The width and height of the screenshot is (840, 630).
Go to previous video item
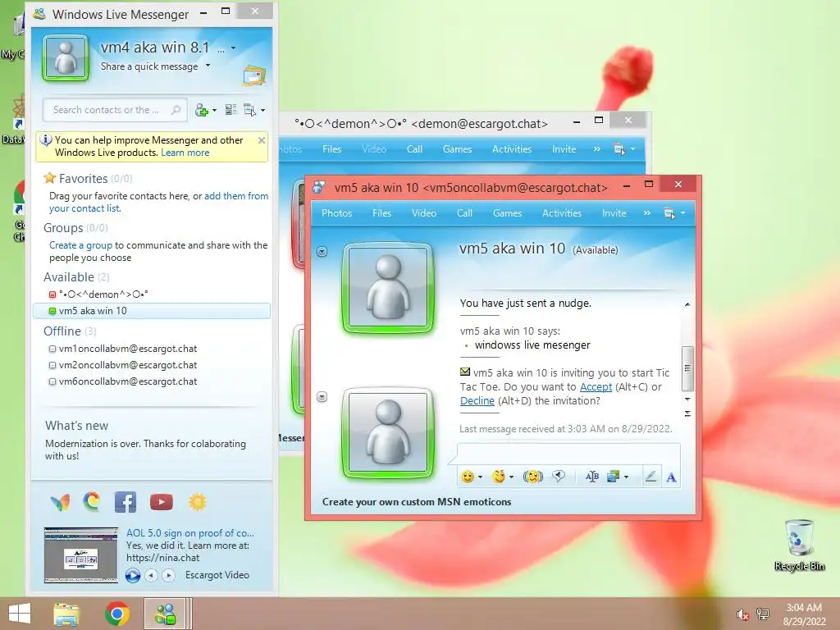tap(152, 575)
